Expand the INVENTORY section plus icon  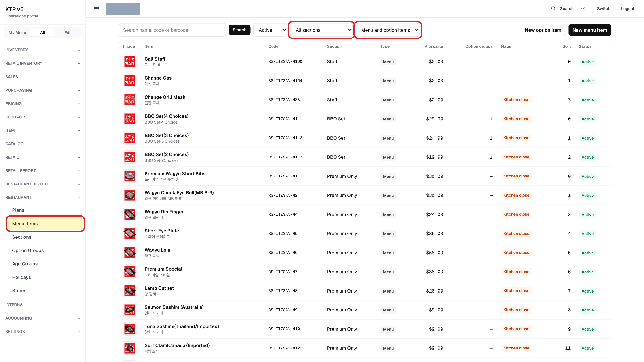79,50
